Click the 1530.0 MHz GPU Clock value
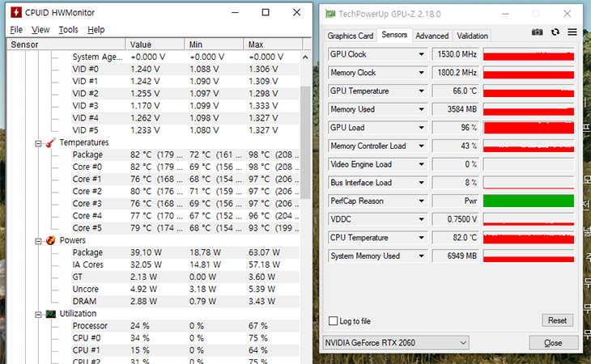The height and width of the screenshot is (364, 591). [x=455, y=54]
